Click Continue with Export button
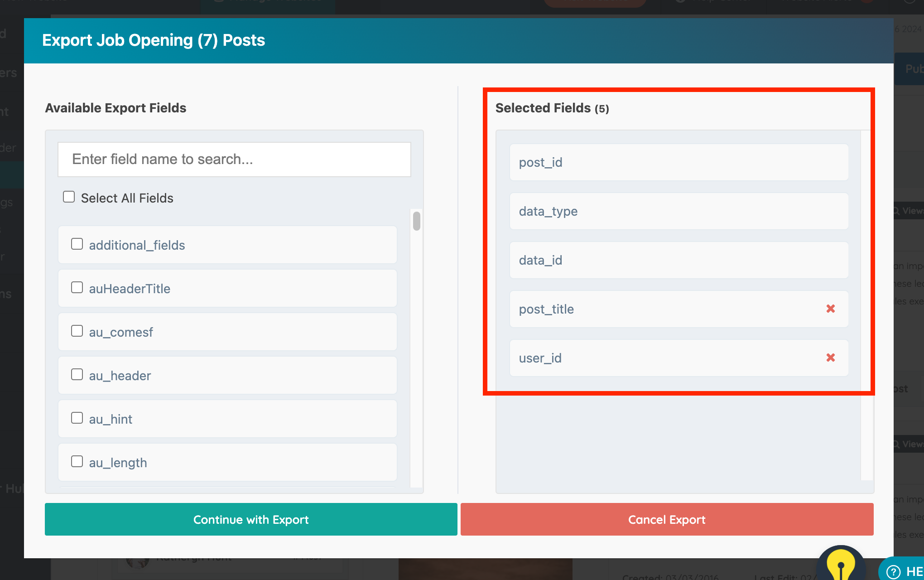The image size is (924, 580). [251, 519]
